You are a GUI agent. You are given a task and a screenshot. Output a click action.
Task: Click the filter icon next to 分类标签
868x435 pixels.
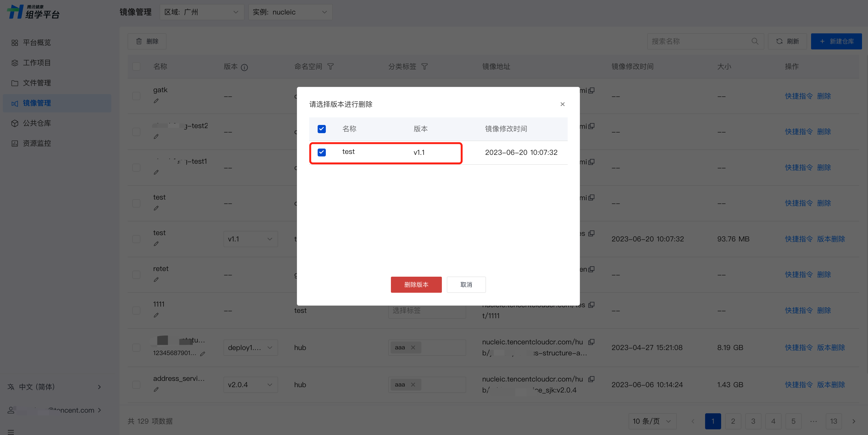[425, 66]
